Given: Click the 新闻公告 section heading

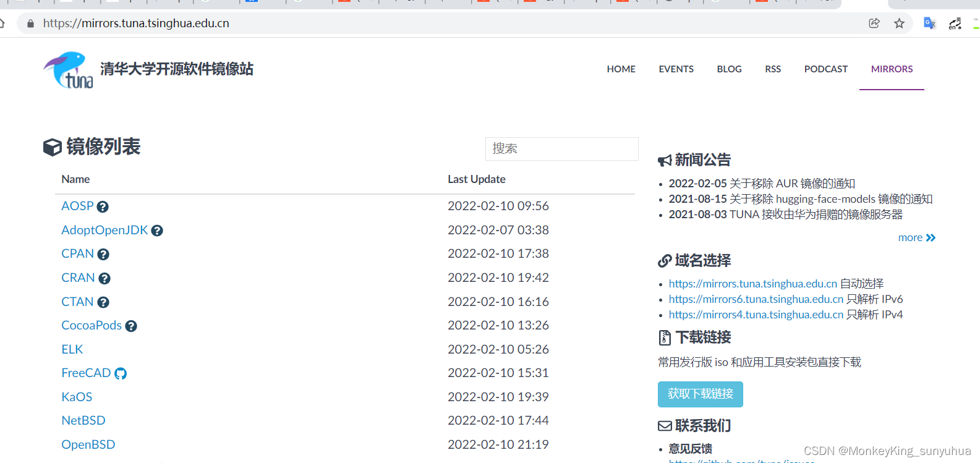Looking at the screenshot, I should point(694,160).
